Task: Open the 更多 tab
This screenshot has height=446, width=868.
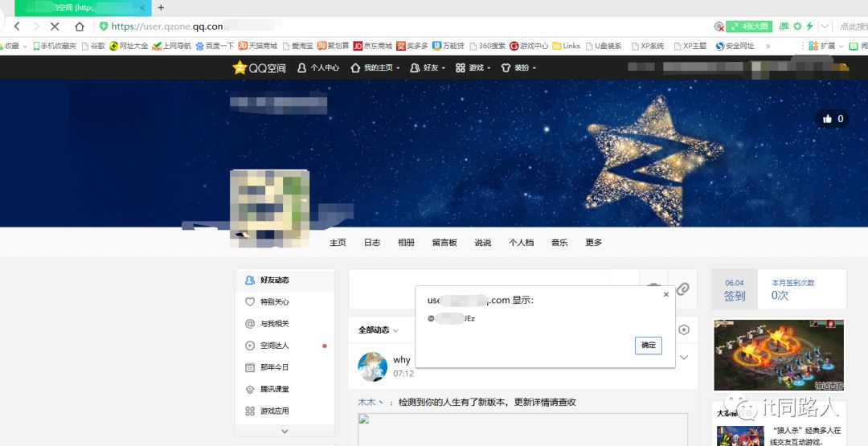Action: coord(594,243)
